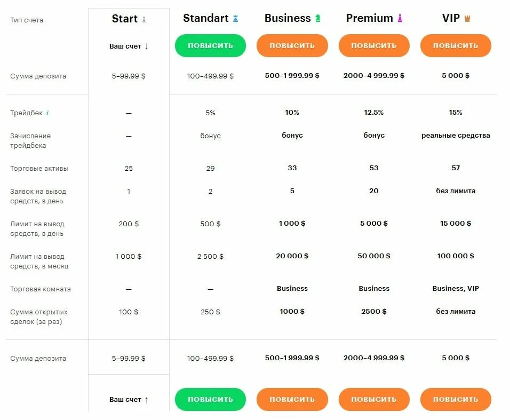The width and height of the screenshot is (510, 420).
Task: Click the orange crown icon beside VIP
Action: pyautogui.click(x=467, y=19)
